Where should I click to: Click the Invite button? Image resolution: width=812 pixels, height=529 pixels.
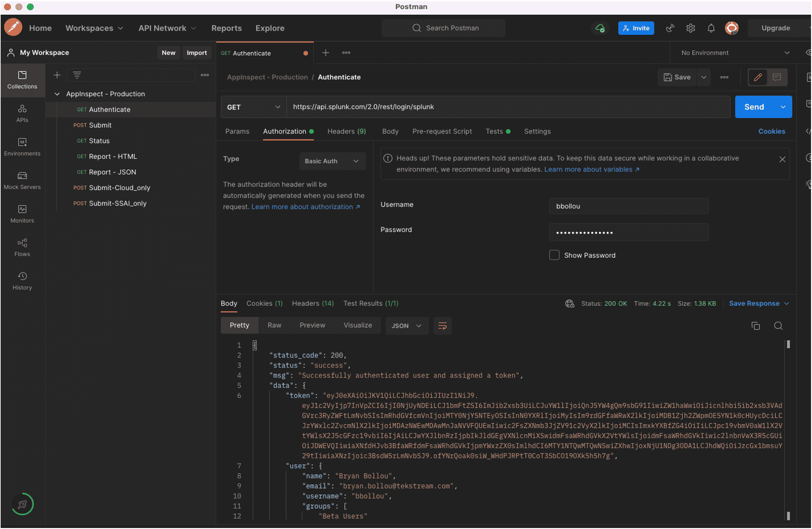tap(636, 28)
